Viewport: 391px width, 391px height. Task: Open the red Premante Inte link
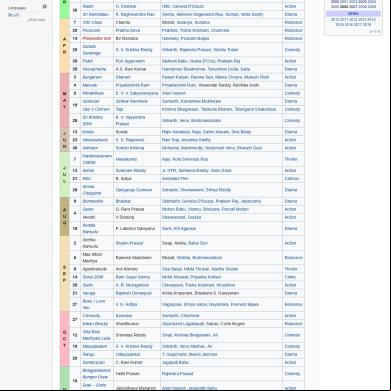click(x=97, y=38)
